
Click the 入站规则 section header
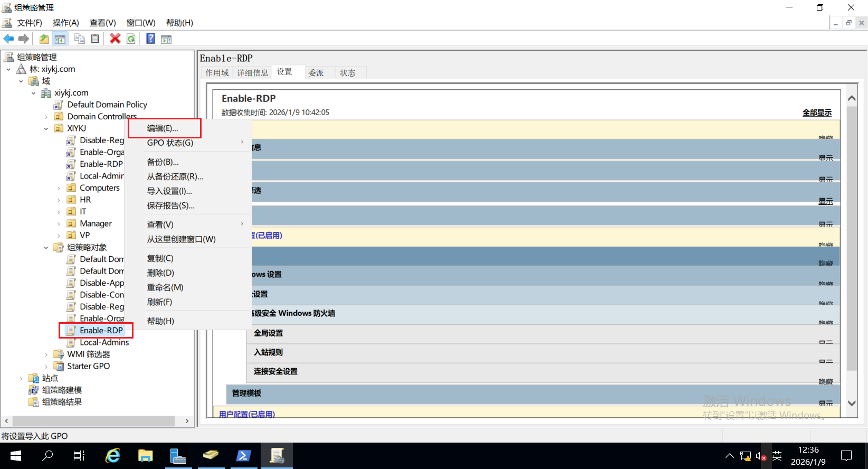coord(543,353)
